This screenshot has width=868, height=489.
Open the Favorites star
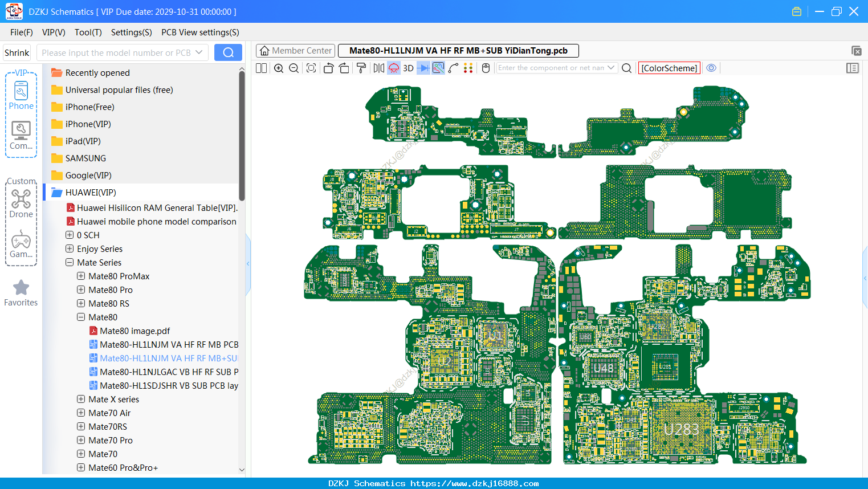pos(21,293)
